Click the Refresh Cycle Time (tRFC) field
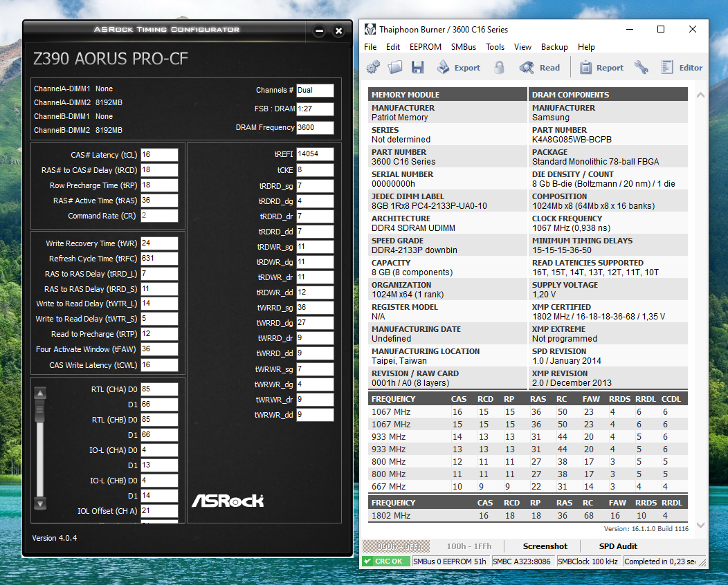 pos(159,259)
